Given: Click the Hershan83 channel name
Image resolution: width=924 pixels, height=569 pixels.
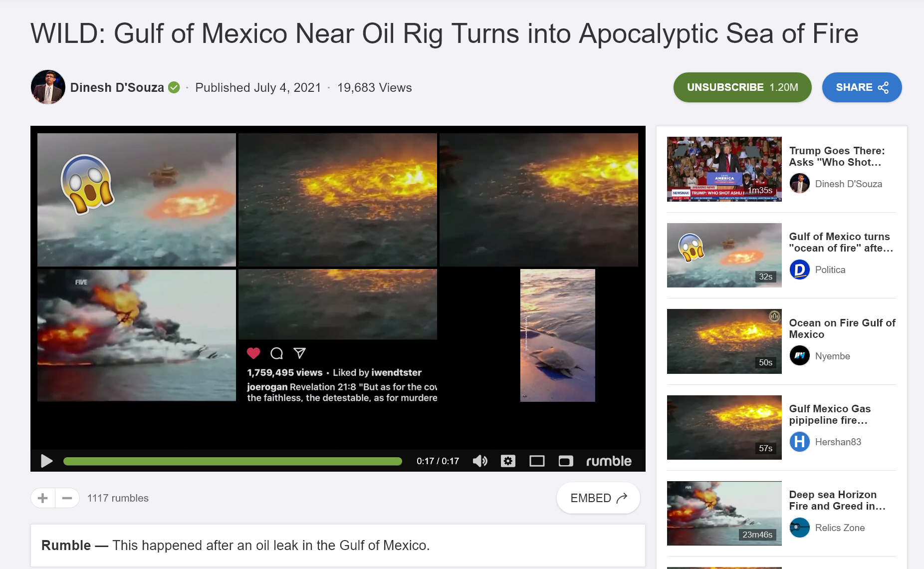Looking at the screenshot, I should click(838, 442).
